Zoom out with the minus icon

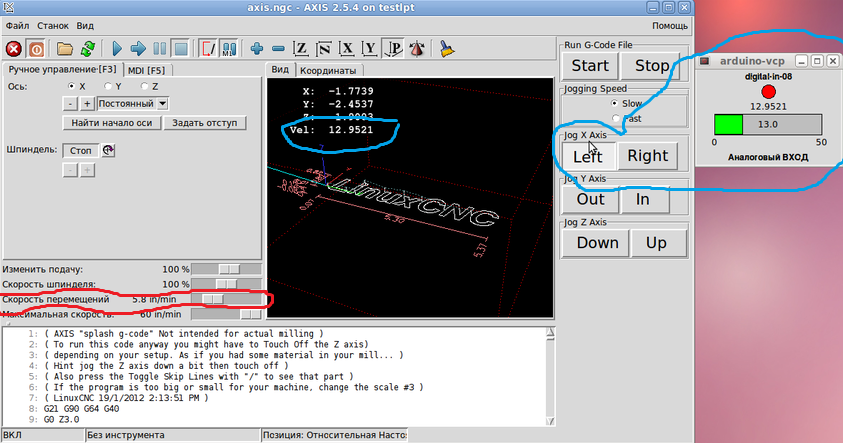278,49
